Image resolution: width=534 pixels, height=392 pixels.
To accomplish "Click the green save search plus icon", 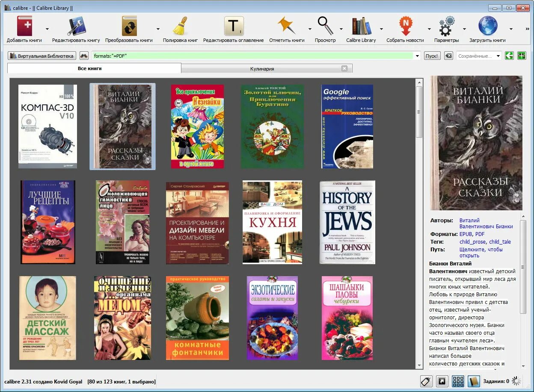I will click(521, 56).
